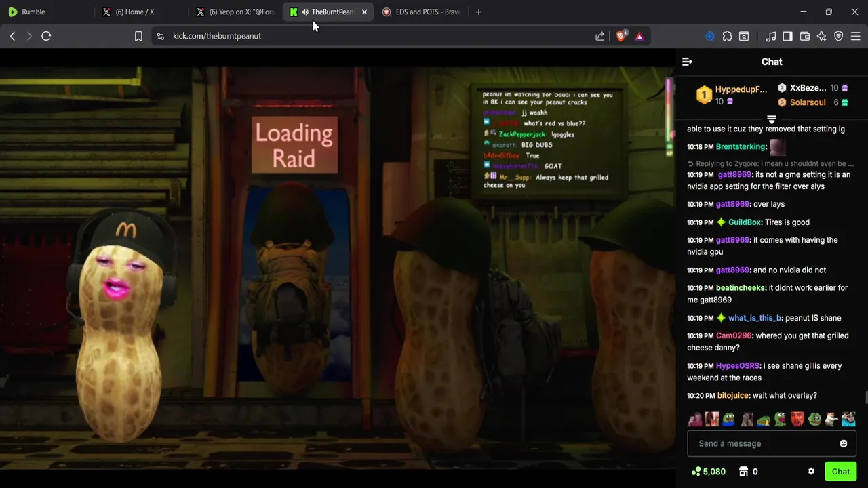
Task: Click the green Chat send button
Action: tap(841, 472)
